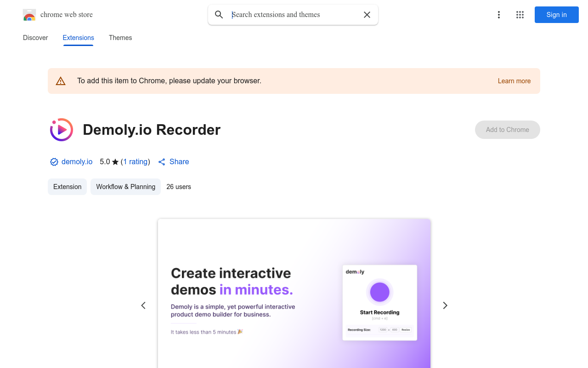Image resolution: width=588 pixels, height=368 pixels.
Task: Show the previous screenshot with the left arrow
Action: [x=143, y=305]
